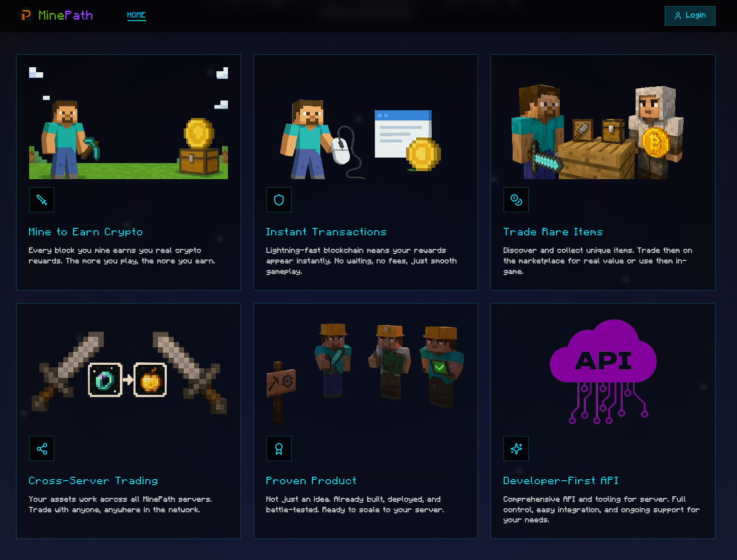
Task: Click the Developer-First API title
Action: 561,481
